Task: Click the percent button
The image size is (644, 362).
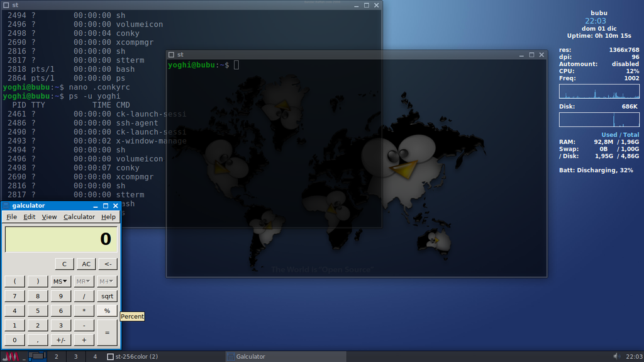Action: pos(107,311)
